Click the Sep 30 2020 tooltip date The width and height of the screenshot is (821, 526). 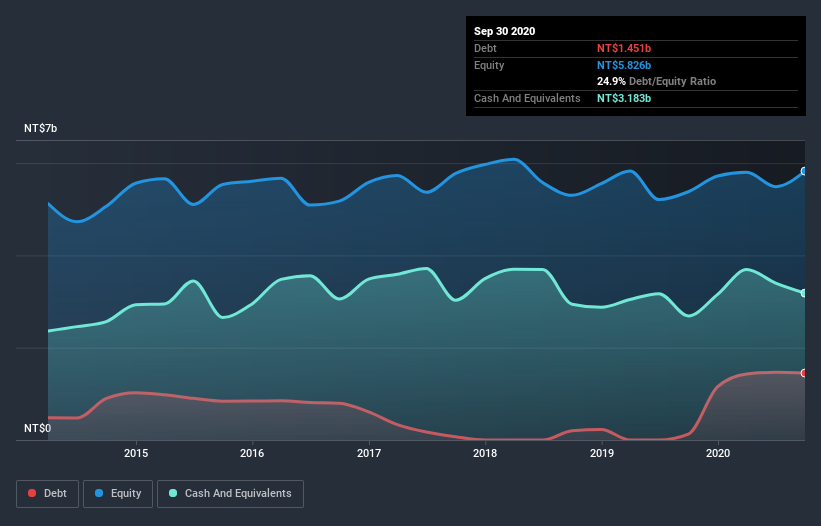pyautogui.click(x=505, y=31)
